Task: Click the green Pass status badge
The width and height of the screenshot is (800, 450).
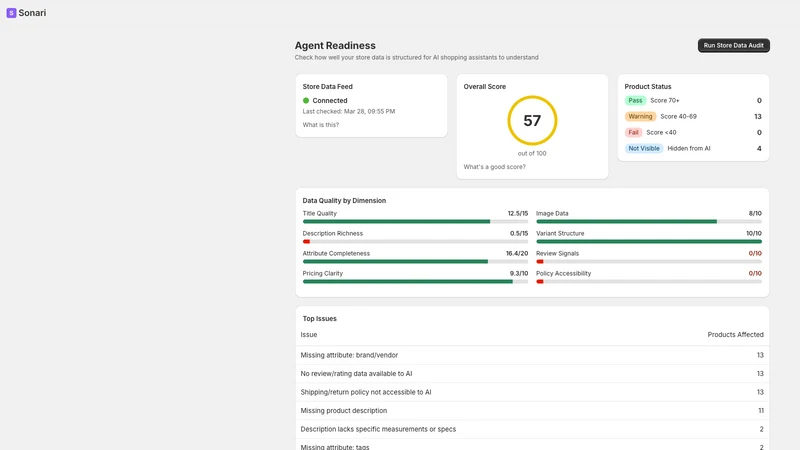Action: tap(635, 101)
